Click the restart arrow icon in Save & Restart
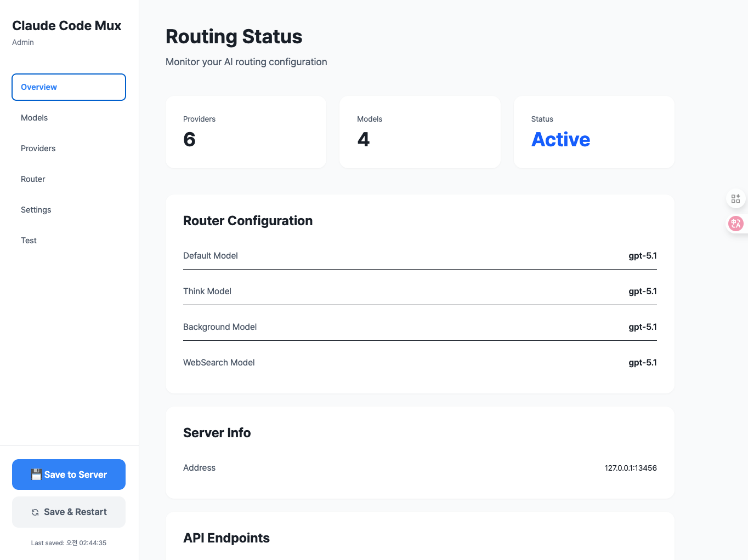The image size is (748, 560). (34, 512)
